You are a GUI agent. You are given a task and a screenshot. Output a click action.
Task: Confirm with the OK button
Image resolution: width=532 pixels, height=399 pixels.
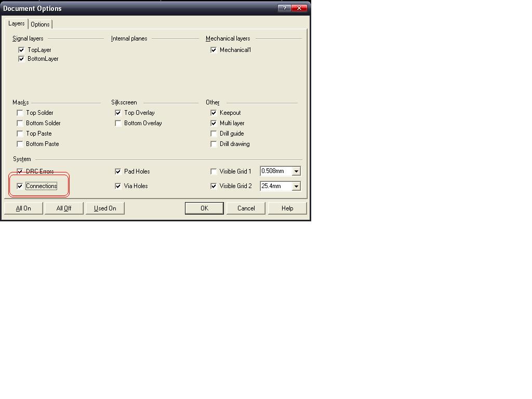coord(204,208)
